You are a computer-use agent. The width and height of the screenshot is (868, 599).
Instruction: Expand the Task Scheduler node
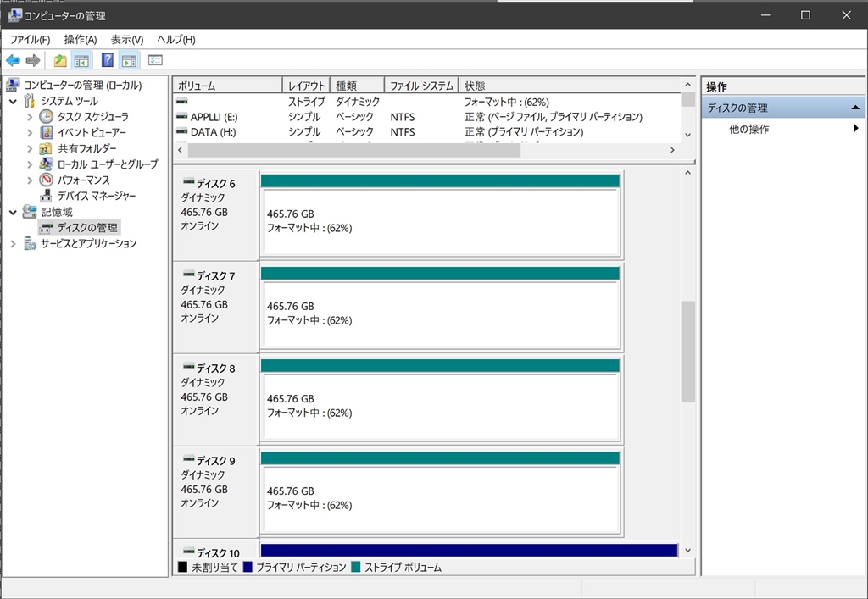click(x=30, y=117)
